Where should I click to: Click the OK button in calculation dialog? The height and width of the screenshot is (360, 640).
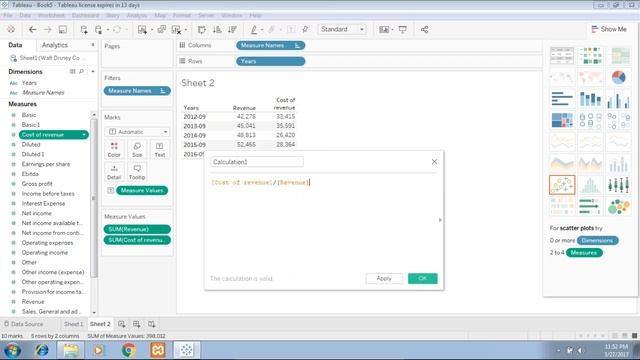[x=422, y=278]
